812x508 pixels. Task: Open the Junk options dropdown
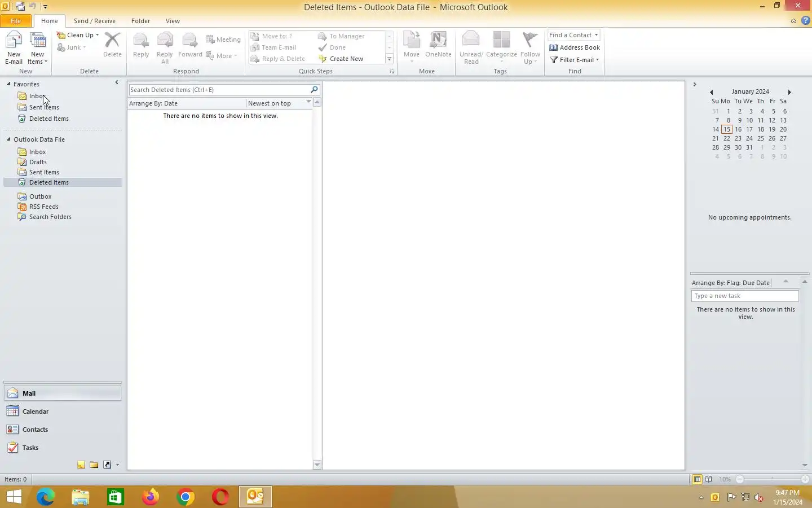pos(72,47)
